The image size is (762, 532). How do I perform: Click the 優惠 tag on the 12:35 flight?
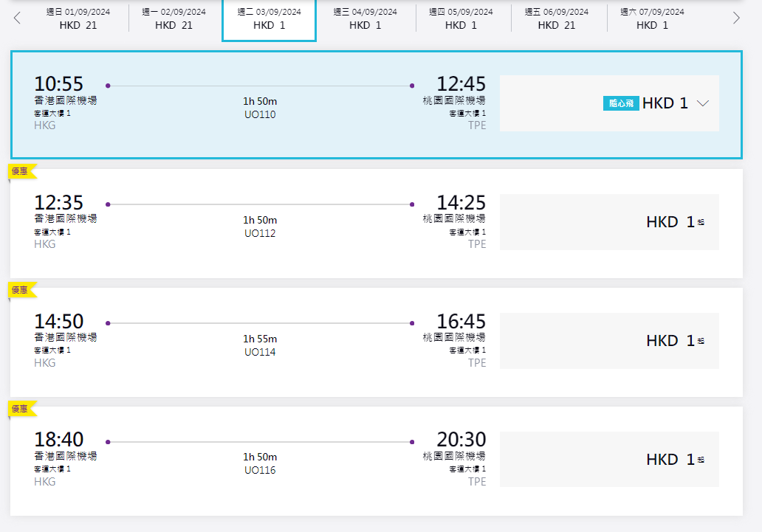coord(20,171)
